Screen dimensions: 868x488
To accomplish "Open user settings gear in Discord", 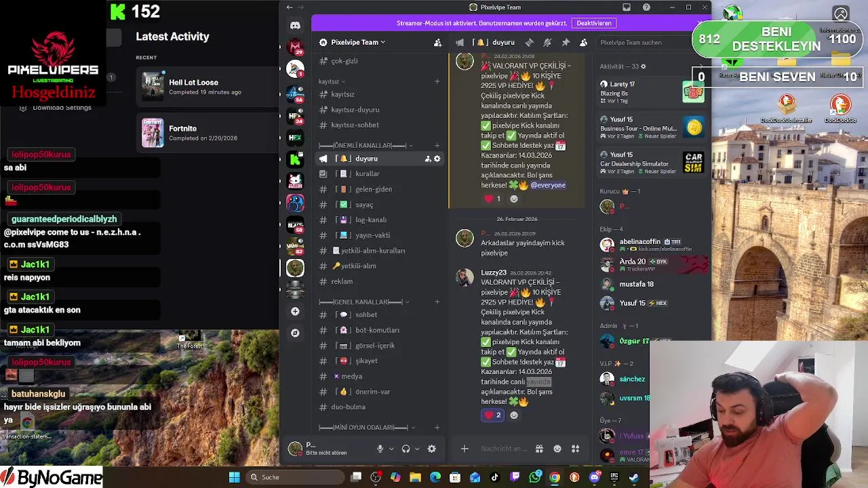I will click(431, 449).
